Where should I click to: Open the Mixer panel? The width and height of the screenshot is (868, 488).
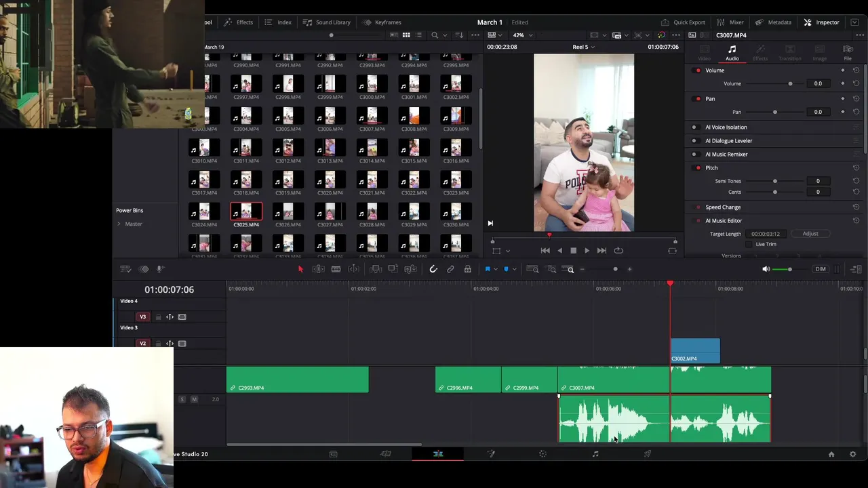730,22
